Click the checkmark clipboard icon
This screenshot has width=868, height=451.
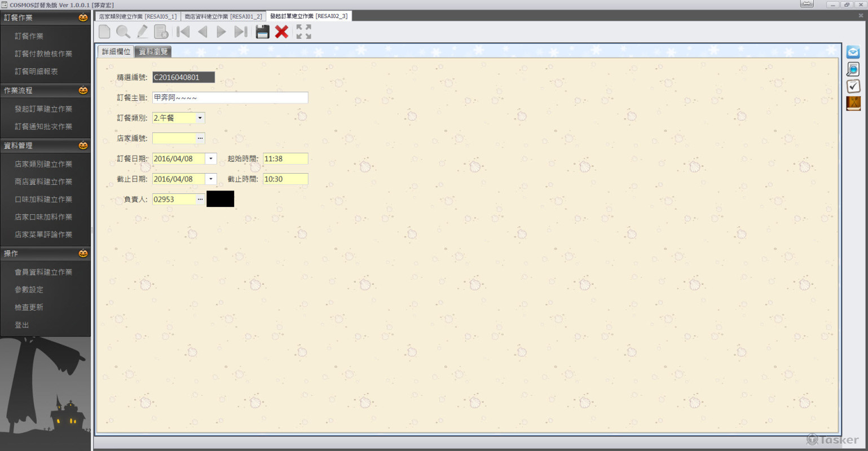(x=853, y=86)
